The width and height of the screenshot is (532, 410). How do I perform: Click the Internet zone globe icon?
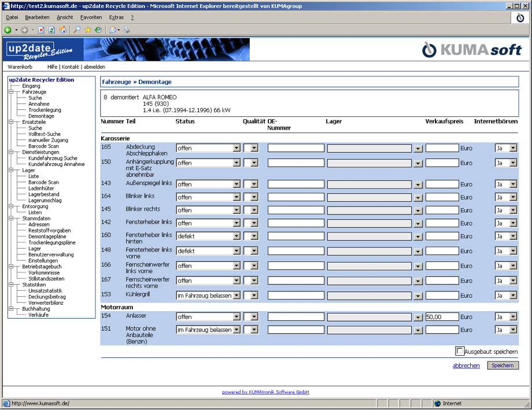tap(438, 404)
